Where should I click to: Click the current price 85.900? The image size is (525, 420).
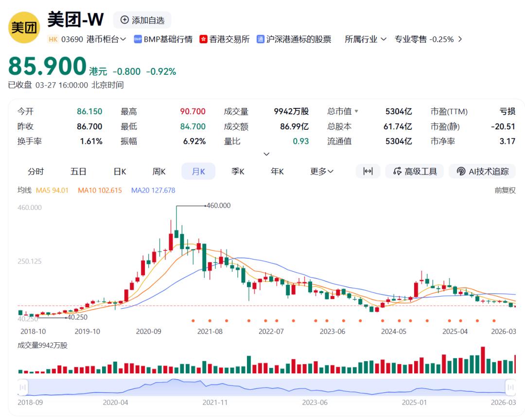[x=48, y=66]
